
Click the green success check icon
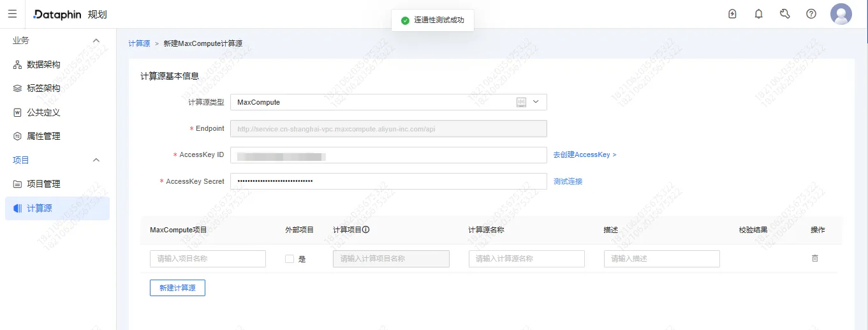click(x=405, y=20)
